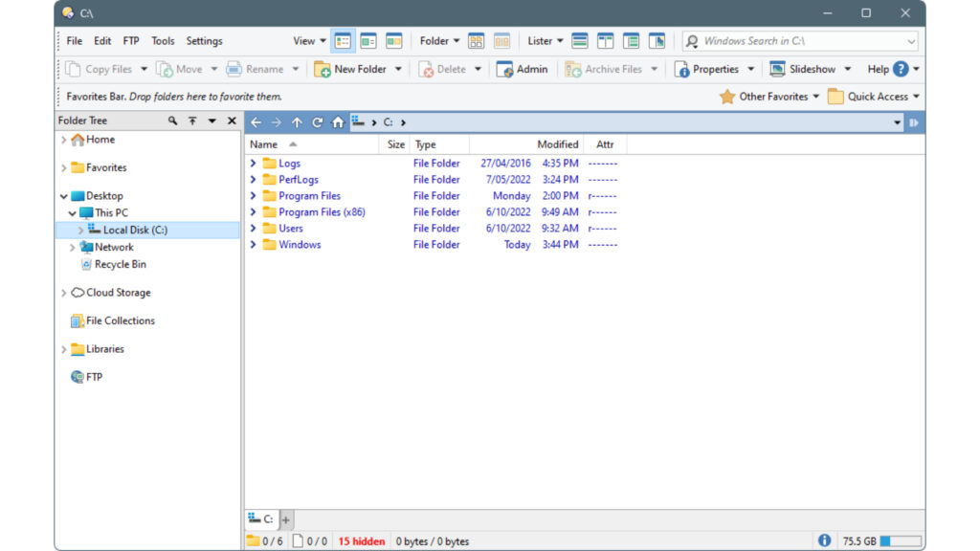Open the File menu
This screenshot has height=551, width=980.
[x=75, y=41]
